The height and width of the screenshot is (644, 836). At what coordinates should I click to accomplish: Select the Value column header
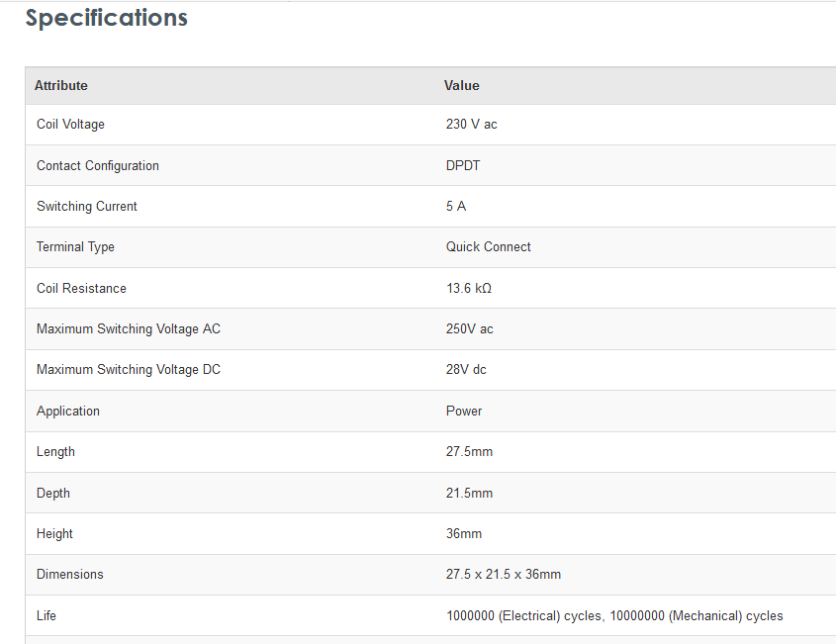click(462, 85)
